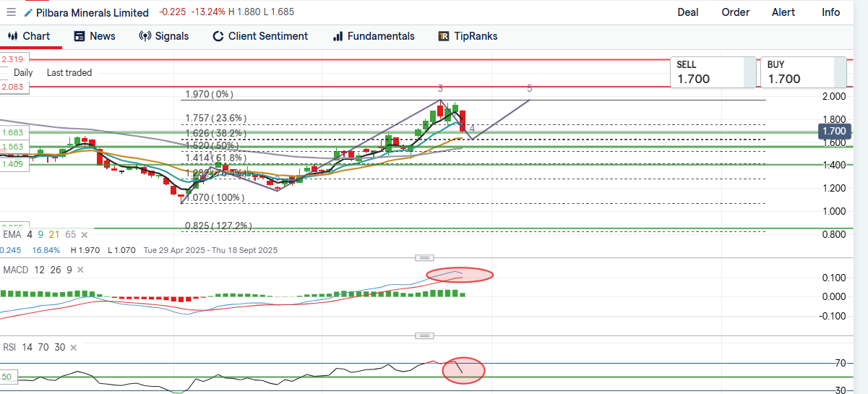The height and width of the screenshot is (394, 868).
Task: Grab the resize handle above the MACD panel
Action: (425, 258)
